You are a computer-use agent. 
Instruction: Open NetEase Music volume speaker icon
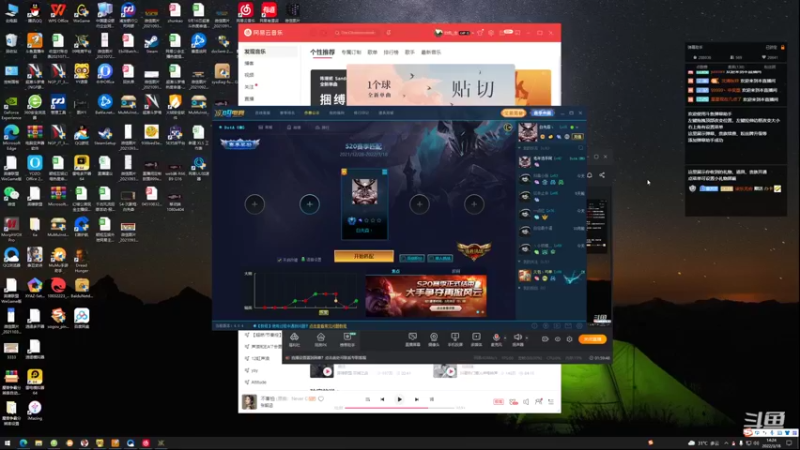click(526, 402)
